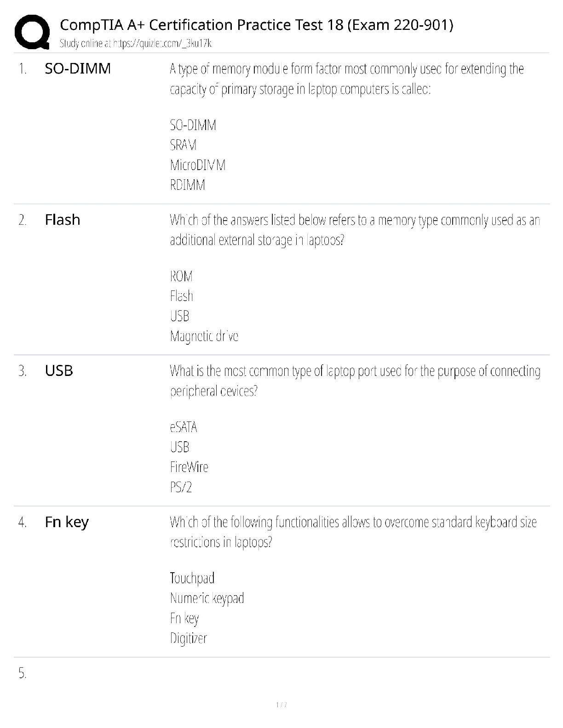Select the Digitizer answer option
563x728 pixels.
point(189,638)
